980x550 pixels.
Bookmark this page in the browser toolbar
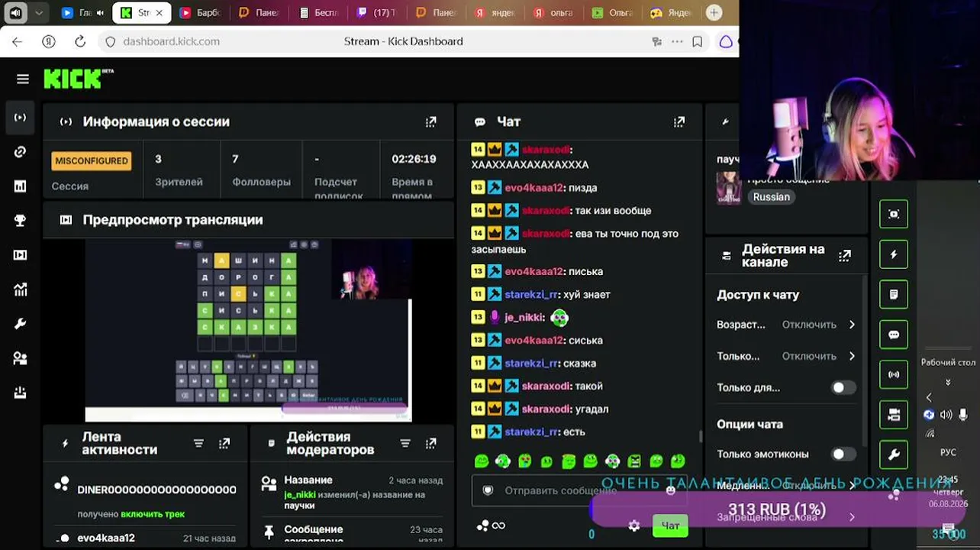tap(697, 41)
